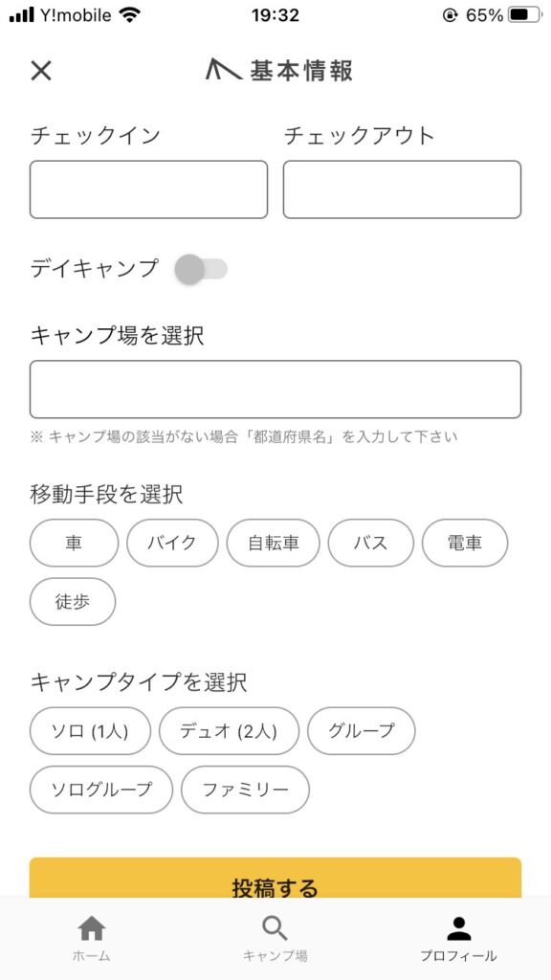Open プロフィール person icon

(x=459, y=928)
